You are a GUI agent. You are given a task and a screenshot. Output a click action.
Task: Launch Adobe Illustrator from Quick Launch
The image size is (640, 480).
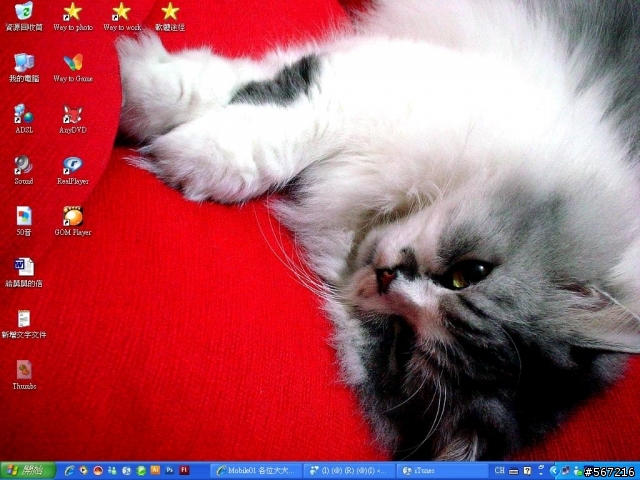pyautogui.click(x=155, y=470)
